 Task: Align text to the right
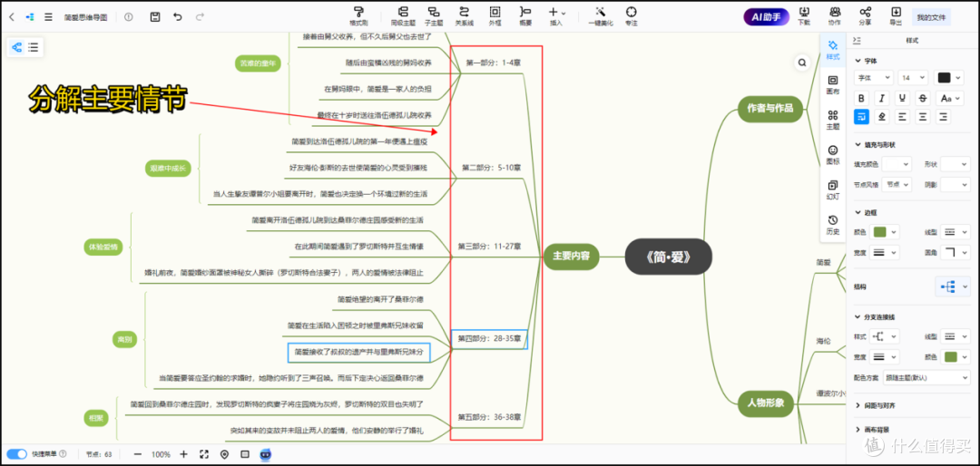[x=943, y=116]
